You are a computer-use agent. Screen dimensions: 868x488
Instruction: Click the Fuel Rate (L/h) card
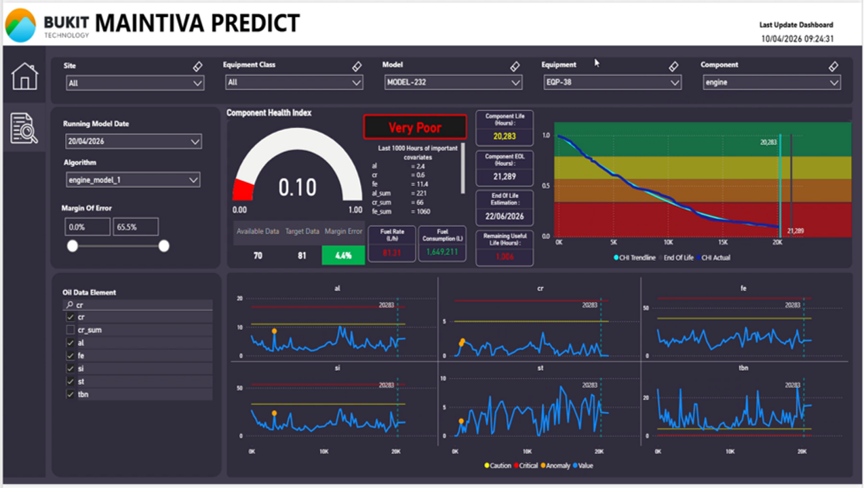coord(391,244)
